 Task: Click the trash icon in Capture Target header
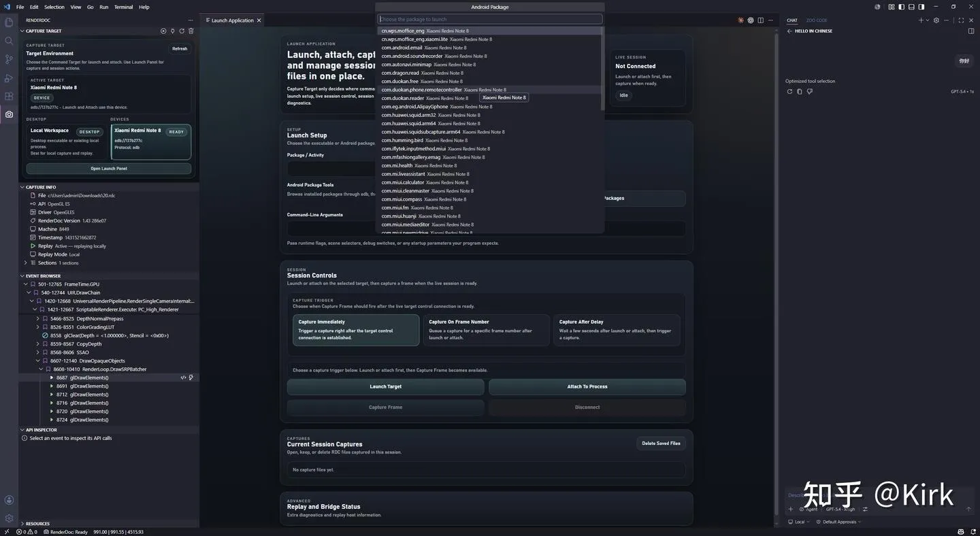coord(191,31)
